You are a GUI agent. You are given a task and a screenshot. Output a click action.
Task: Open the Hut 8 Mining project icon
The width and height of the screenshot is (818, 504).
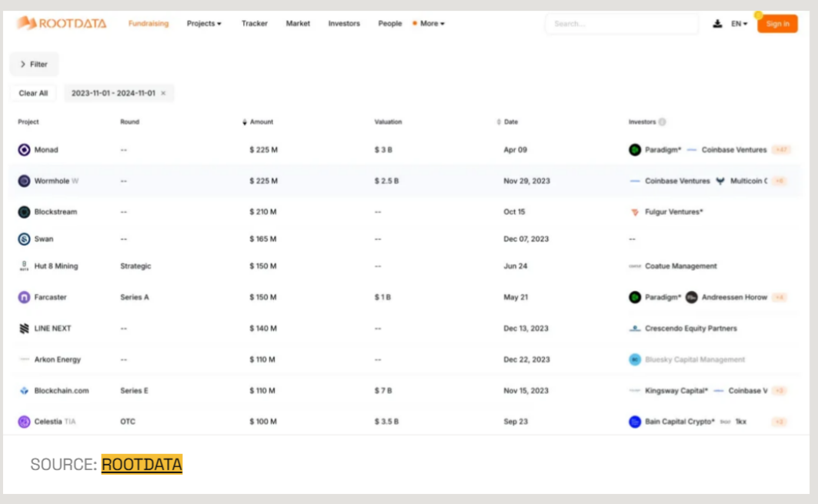coord(24,266)
